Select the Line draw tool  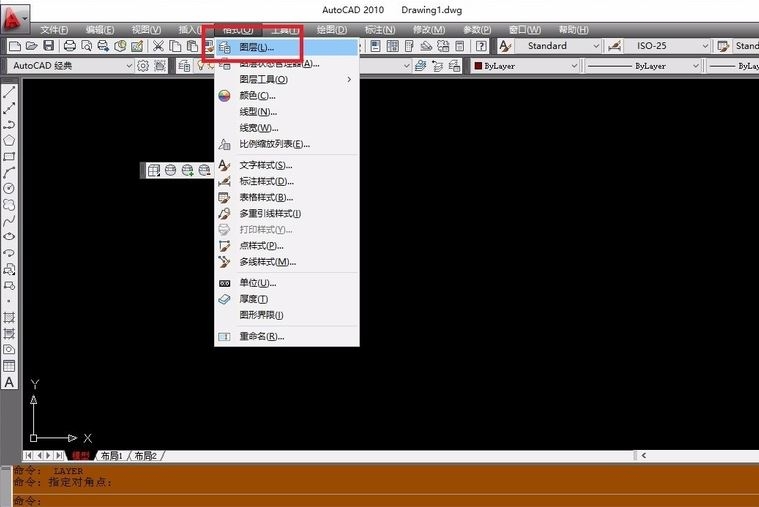pyautogui.click(x=9, y=92)
